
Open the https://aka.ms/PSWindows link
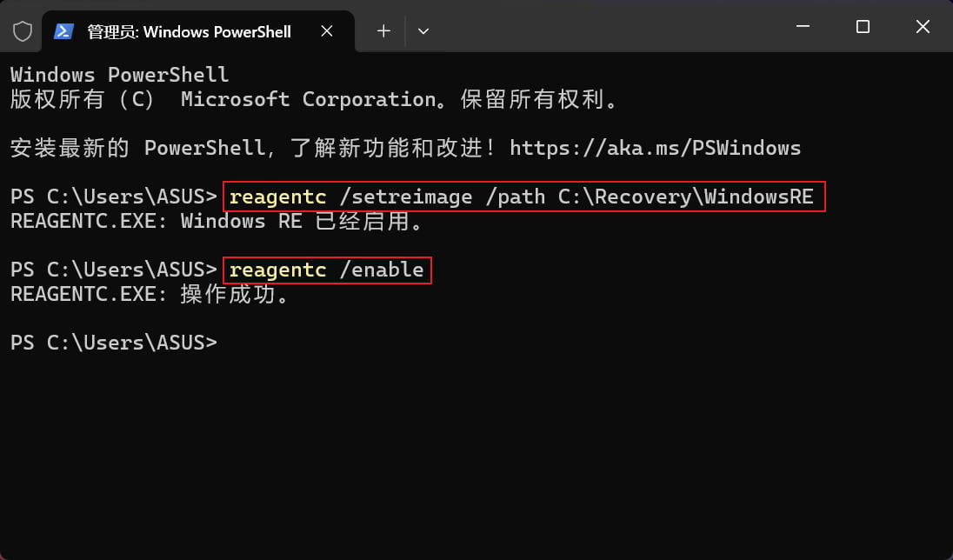point(655,148)
